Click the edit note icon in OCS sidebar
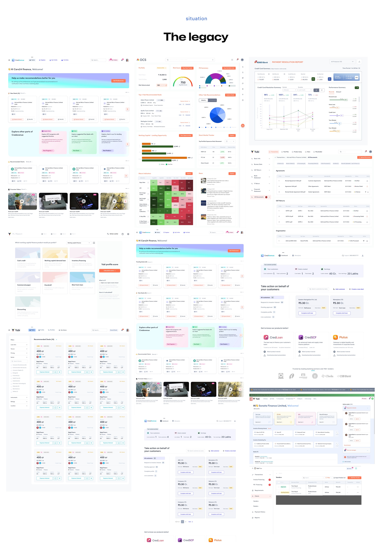Screen dimensions: 392x554 coord(243,78)
